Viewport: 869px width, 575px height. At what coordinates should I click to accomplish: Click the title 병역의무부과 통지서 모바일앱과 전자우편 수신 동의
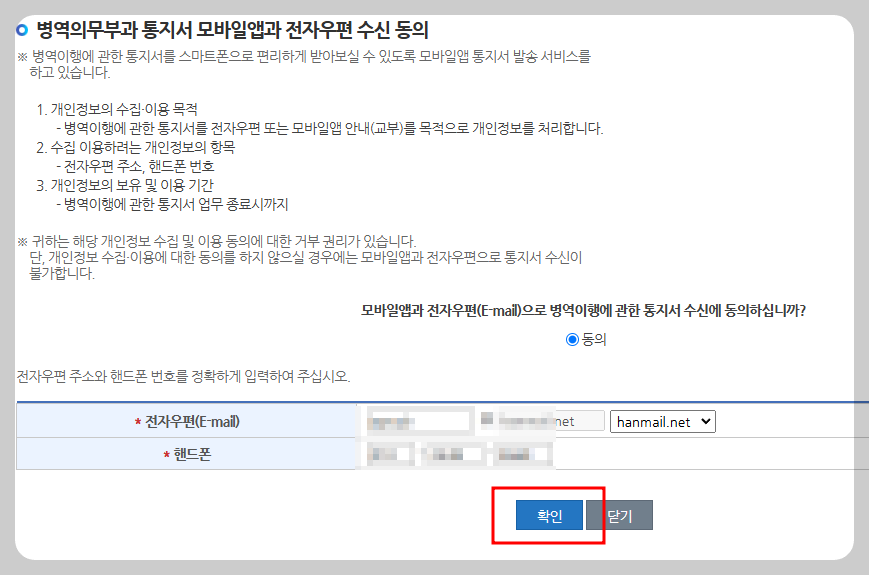[232, 30]
